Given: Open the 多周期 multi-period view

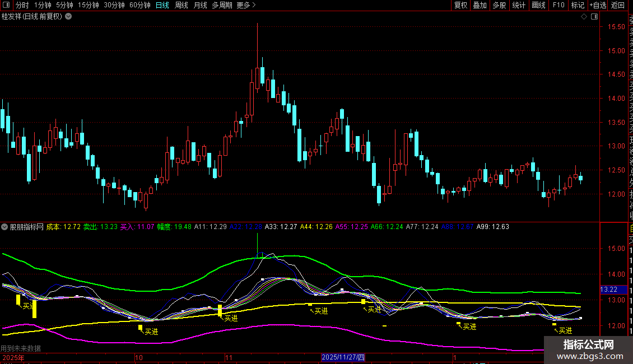Looking at the screenshot, I should pos(222,5).
